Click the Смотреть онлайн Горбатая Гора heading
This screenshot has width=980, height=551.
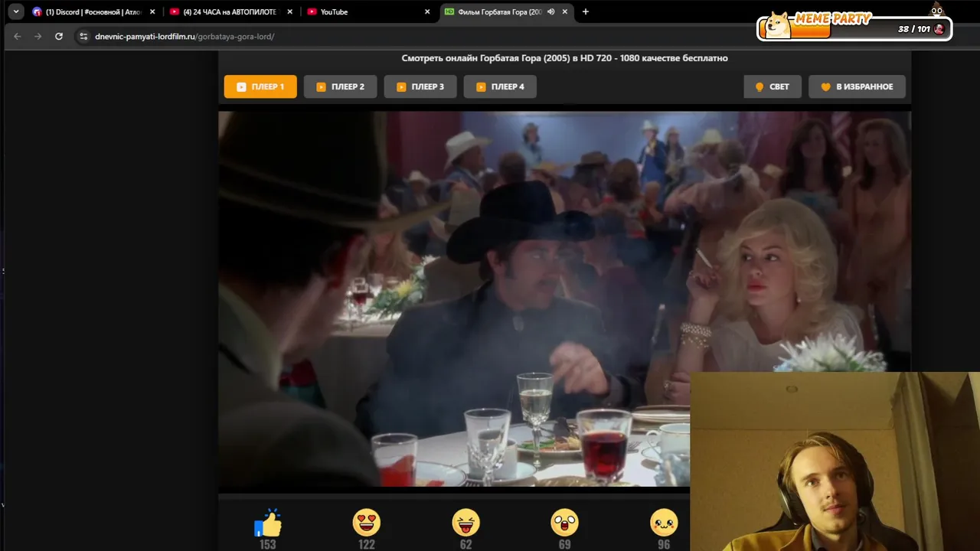[564, 58]
